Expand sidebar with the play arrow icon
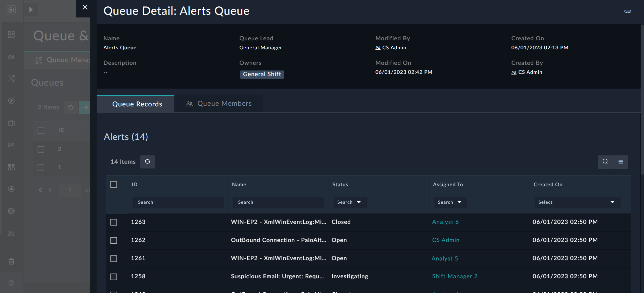The height and width of the screenshot is (293, 644). point(31,10)
